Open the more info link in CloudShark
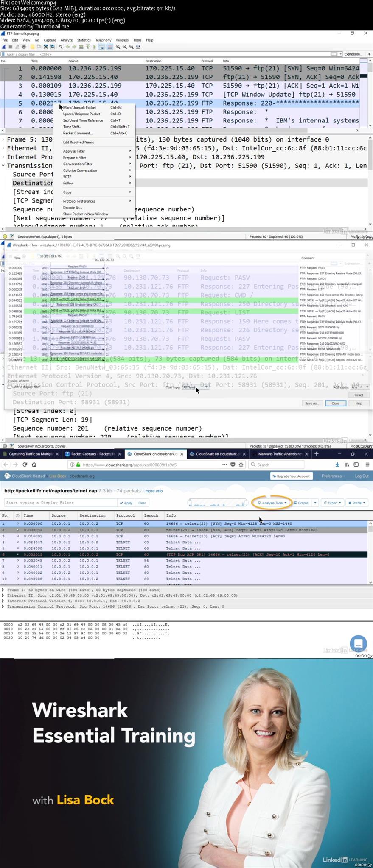The width and height of the screenshot is (373, 868). pos(154,491)
